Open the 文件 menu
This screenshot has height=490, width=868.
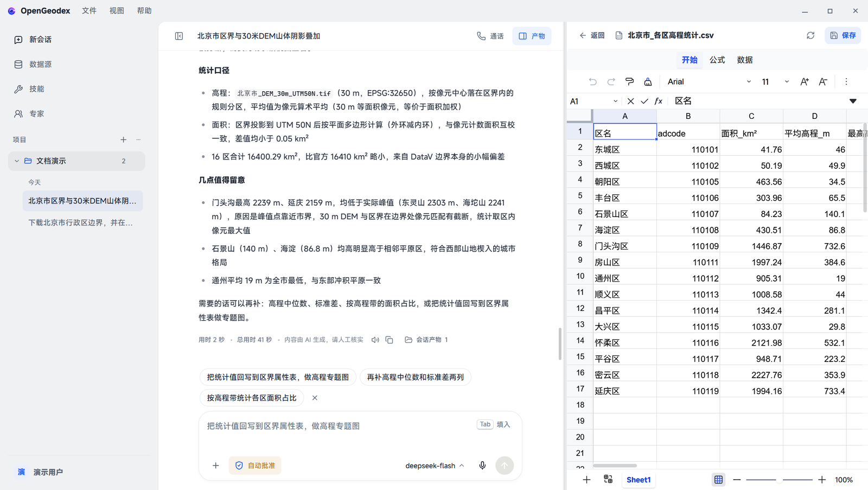89,11
